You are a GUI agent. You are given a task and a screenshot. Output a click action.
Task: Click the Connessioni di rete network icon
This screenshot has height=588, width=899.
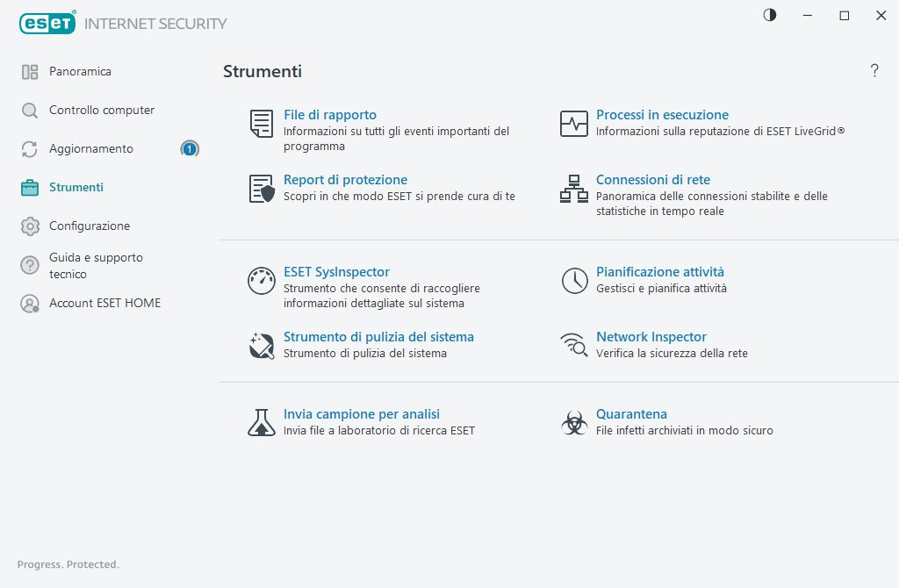[574, 189]
